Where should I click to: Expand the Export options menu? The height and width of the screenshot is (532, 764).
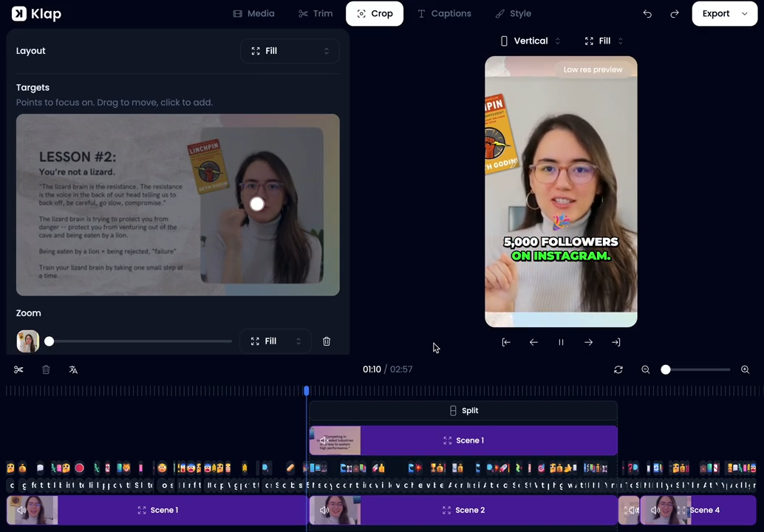click(x=744, y=14)
